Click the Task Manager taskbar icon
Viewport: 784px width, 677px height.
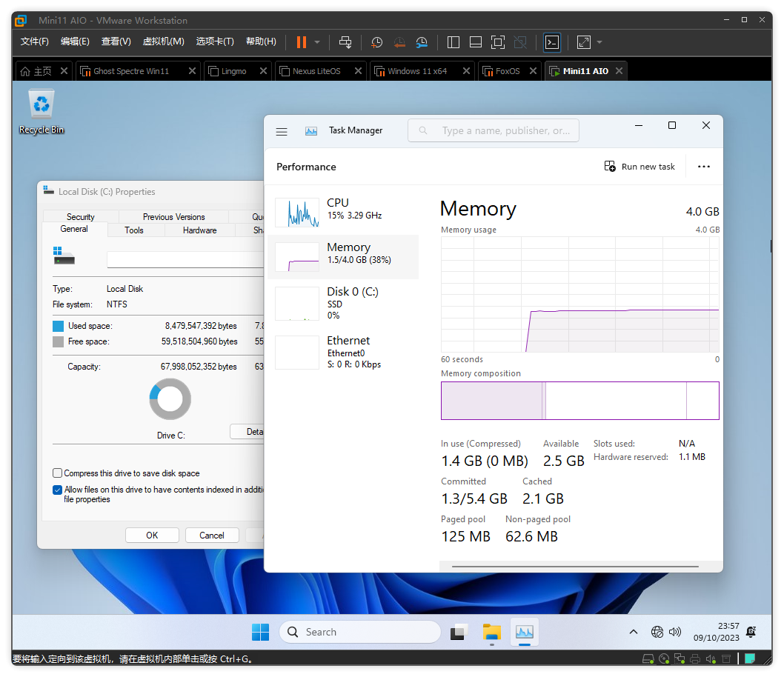point(524,632)
